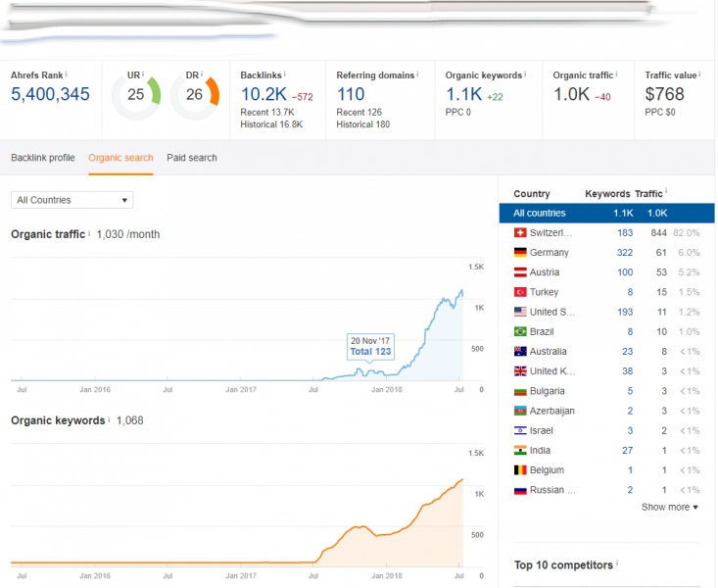The image size is (718, 588).
Task: Click the info icon beside Referring domains
Action: coord(417,73)
